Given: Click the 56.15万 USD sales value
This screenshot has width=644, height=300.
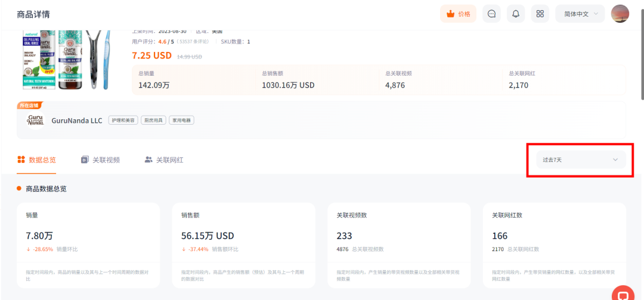Looking at the screenshot, I should [208, 236].
